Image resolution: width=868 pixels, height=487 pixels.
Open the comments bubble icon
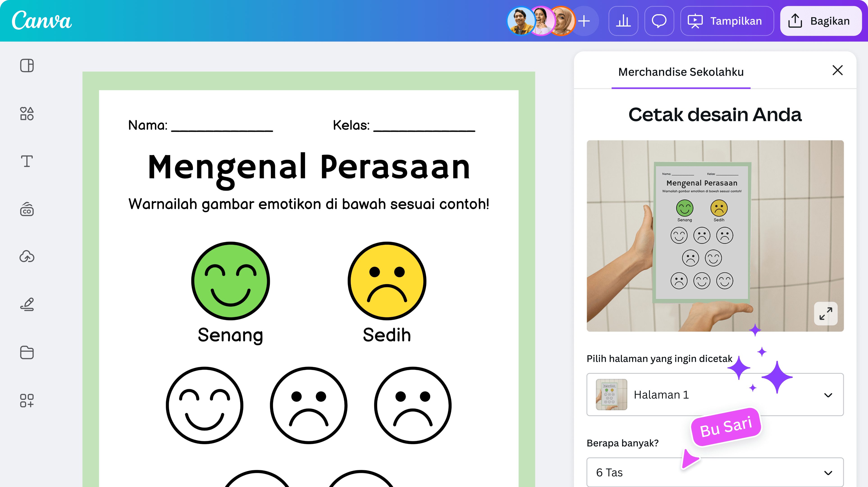pyautogui.click(x=659, y=21)
